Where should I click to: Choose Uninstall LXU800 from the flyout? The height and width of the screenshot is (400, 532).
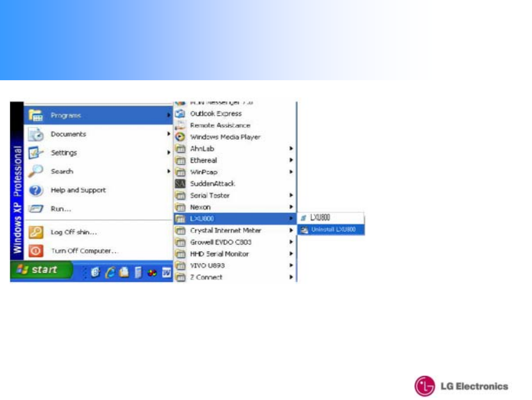point(331,230)
